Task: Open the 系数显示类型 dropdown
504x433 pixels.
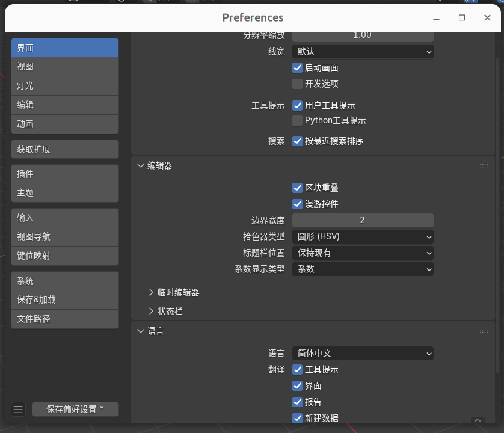Action: tap(363, 269)
